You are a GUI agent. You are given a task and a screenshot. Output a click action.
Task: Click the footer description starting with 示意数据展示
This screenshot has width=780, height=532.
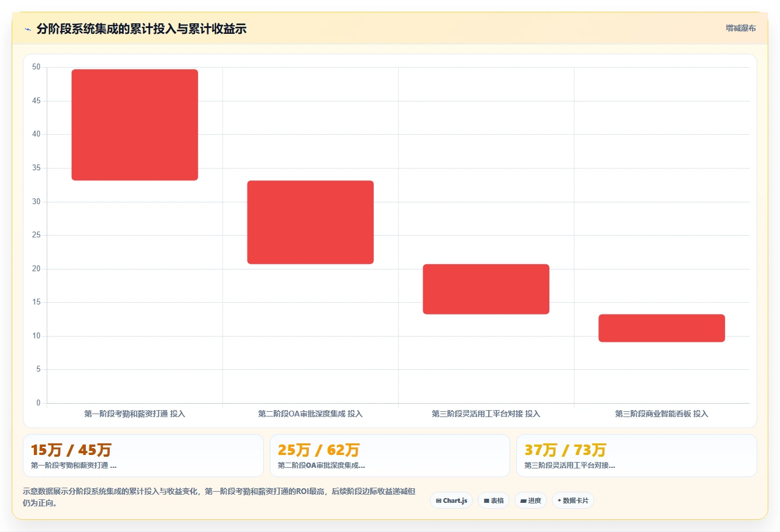pyautogui.click(x=219, y=497)
